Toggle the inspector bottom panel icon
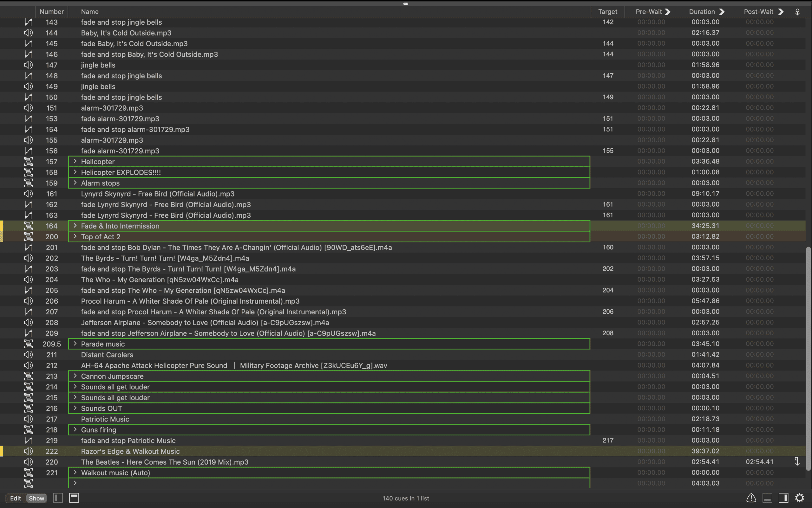Screen dimensions: 812x508 tap(767, 498)
